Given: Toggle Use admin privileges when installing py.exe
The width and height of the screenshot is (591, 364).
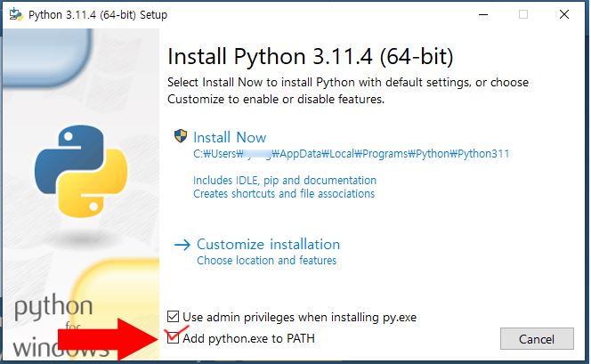Looking at the screenshot, I should pos(173,317).
